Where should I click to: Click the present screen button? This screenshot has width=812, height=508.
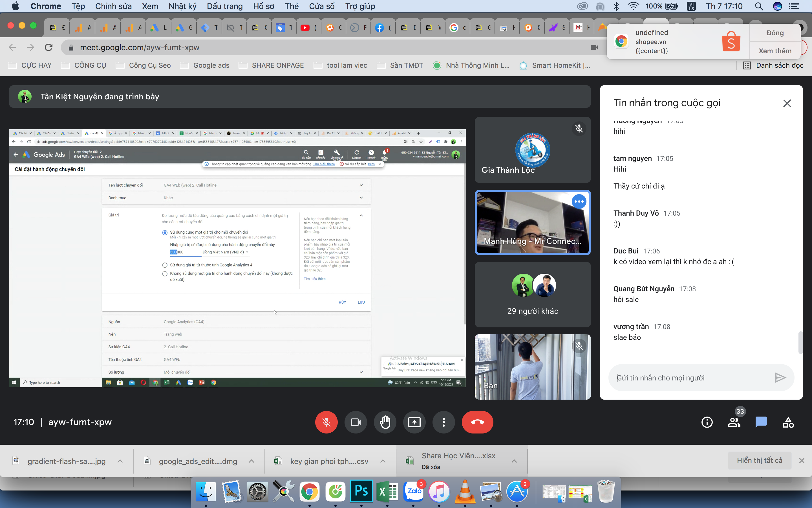414,422
